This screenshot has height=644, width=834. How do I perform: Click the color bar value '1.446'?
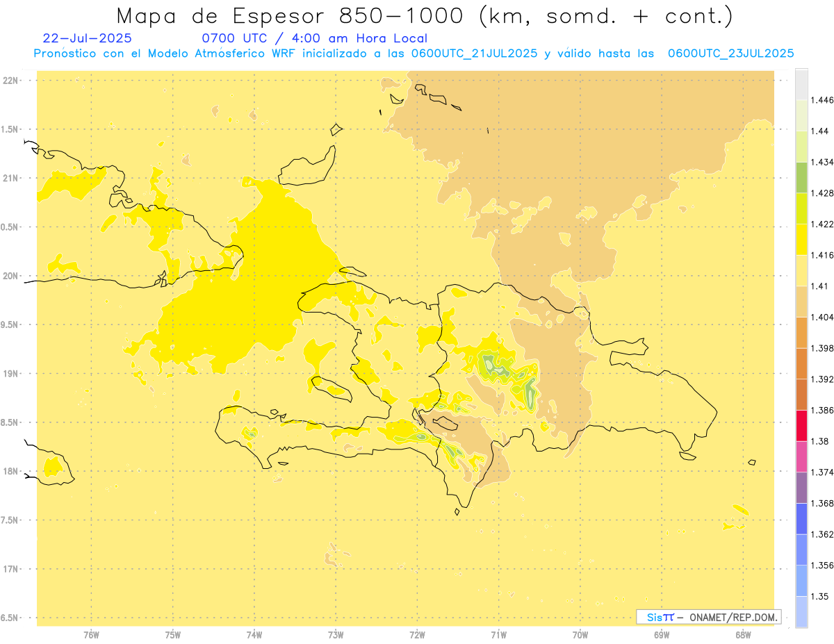click(x=822, y=100)
